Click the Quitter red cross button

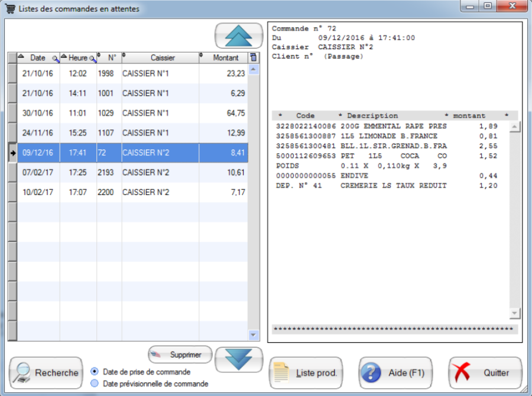click(485, 373)
